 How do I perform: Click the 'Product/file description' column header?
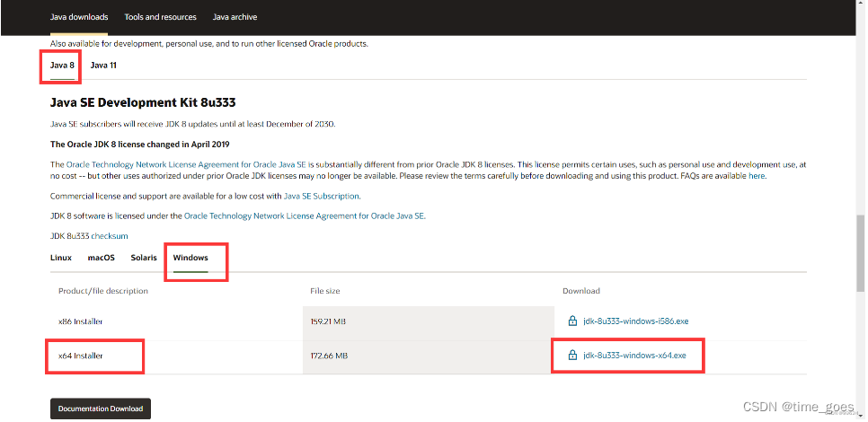tap(103, 291)
